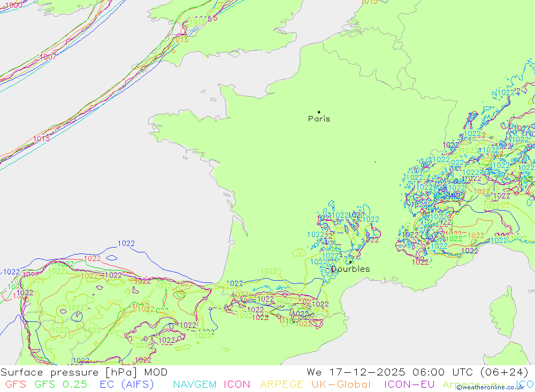Select the cyan NAVGEM legend entry
This screenshot has height=392, width=535.
(195, 385)
